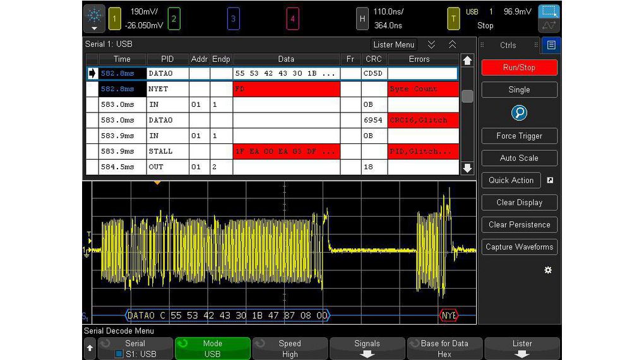Open Signals softkey submenu
Image resolution: width=644 pixels, height=360 pixels.
pos(367,349)
